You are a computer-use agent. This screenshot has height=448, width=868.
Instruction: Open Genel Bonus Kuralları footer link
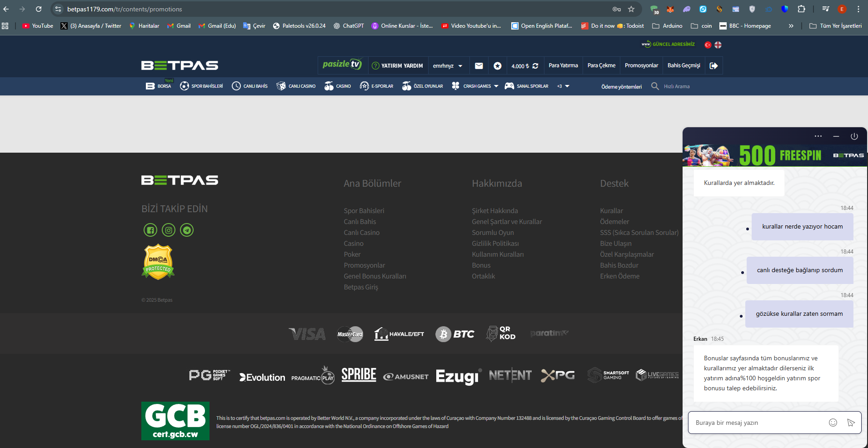coord(375,276)
